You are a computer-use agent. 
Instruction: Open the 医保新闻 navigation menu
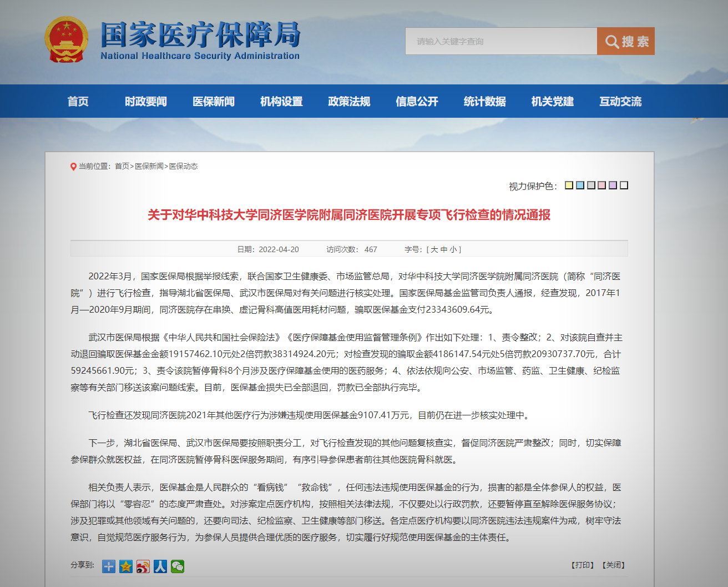coord(214,101)
